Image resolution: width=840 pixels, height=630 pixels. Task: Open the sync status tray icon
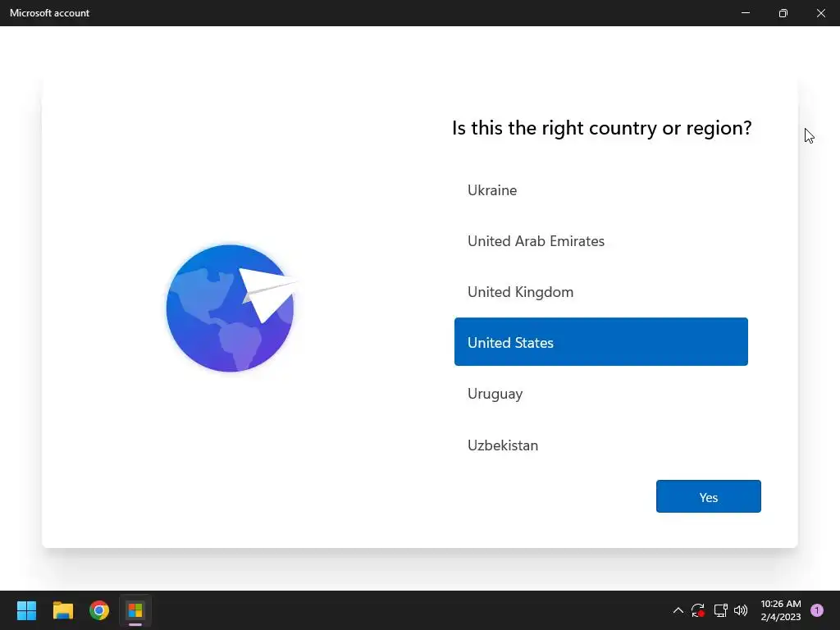pyautogui.click(x=698, y=610)
